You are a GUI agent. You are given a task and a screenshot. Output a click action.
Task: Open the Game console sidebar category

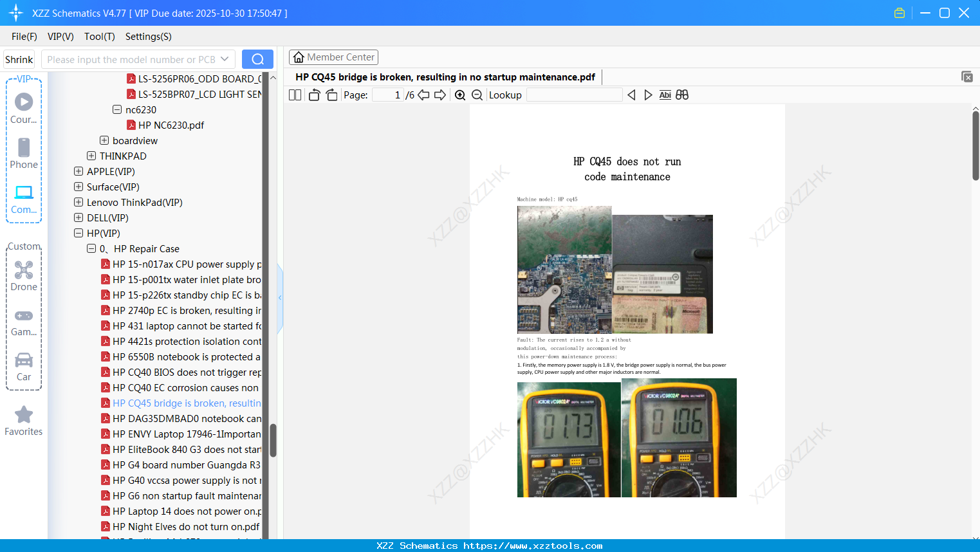[x=24, y=322]
